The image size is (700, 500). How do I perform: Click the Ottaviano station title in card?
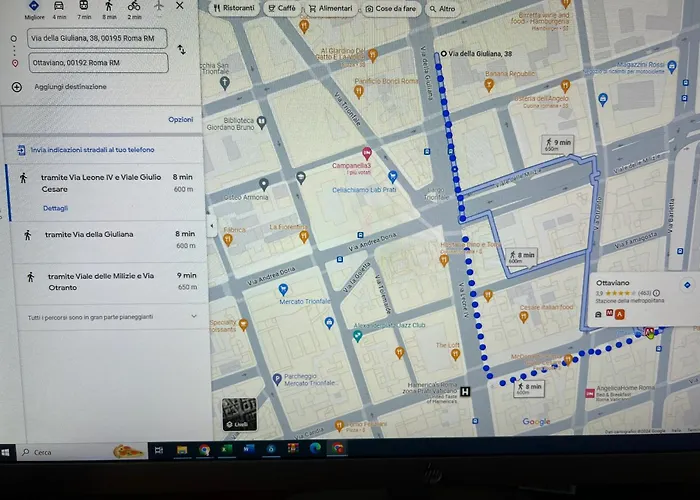click(x=612, y=283)
